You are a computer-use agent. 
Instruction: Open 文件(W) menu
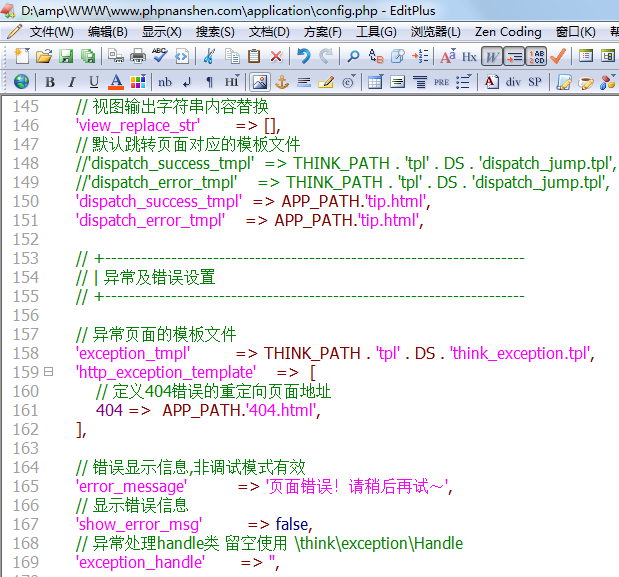[x=51, y=32]
